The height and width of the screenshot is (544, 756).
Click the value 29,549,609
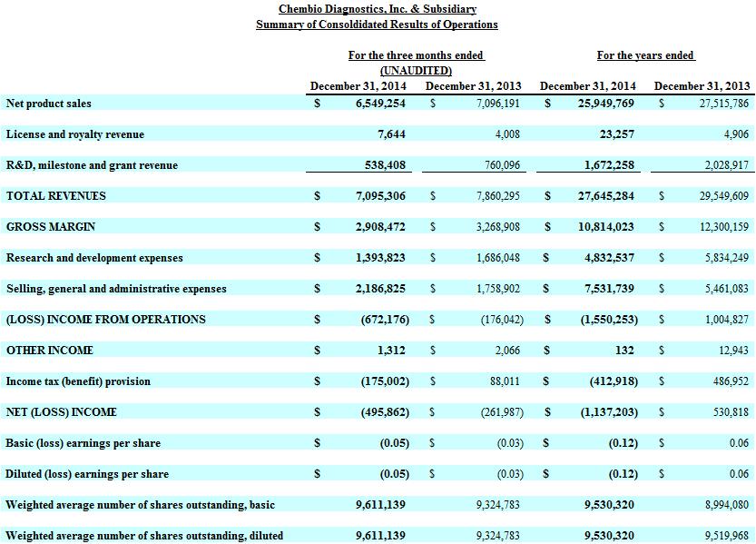click(x=724, y=195)
